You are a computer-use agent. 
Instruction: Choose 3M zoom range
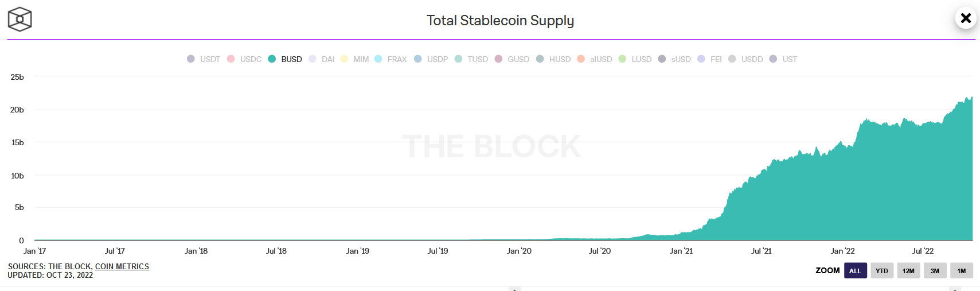coord(935,271)
